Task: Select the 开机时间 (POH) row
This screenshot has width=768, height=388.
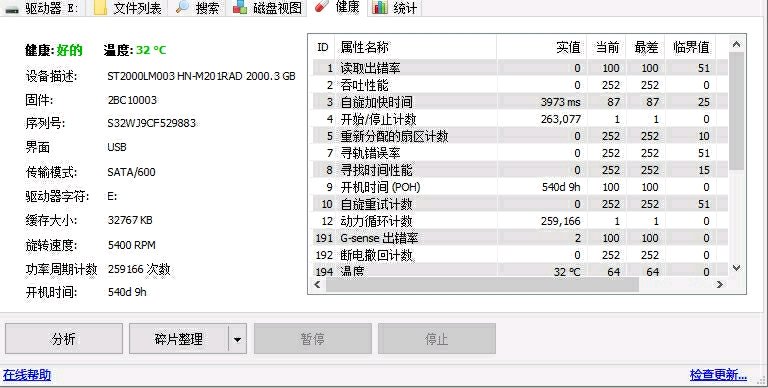Action: 520,187
